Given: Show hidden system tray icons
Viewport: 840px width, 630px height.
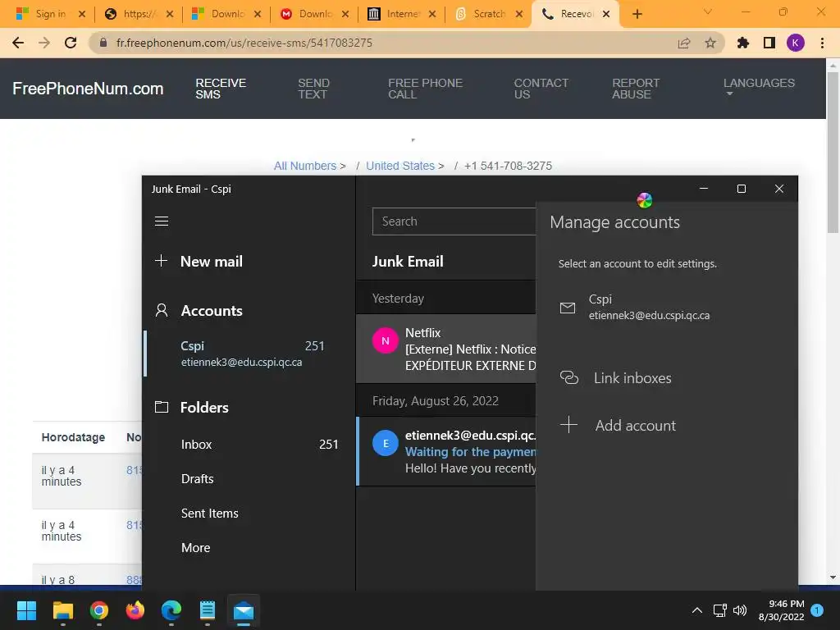Looking at the screenshot, I should point(697,610).
